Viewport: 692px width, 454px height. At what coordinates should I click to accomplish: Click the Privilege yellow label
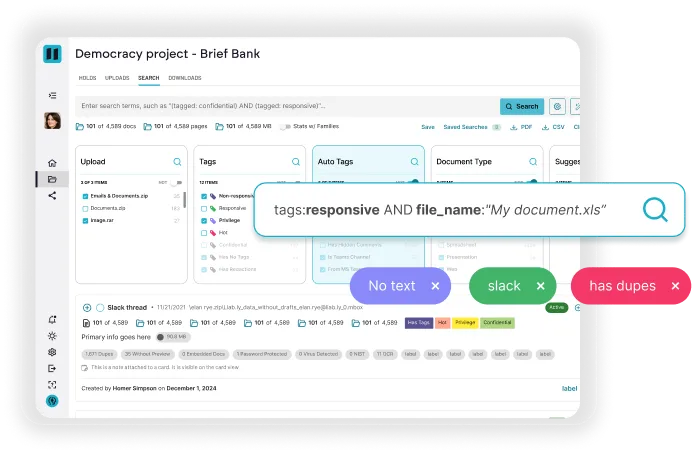(465, 323)
